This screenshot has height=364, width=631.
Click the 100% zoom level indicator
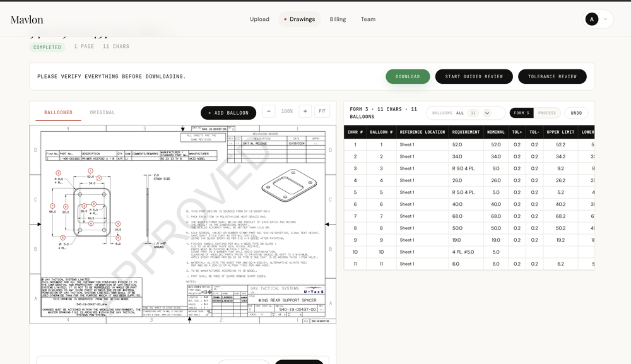click(x=287, y=112)
